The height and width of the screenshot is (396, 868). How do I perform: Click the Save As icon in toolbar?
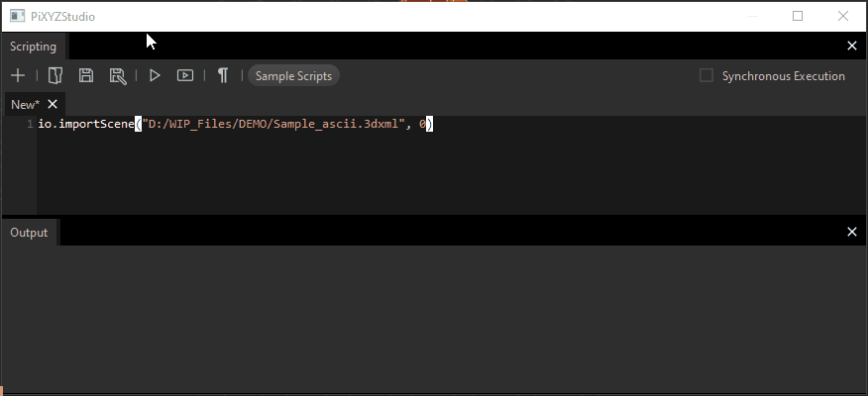117,75
